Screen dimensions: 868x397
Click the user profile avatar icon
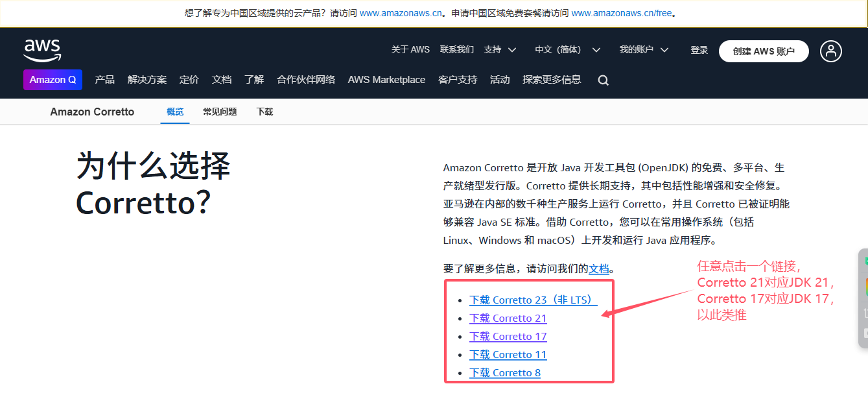tap(831, 51)
